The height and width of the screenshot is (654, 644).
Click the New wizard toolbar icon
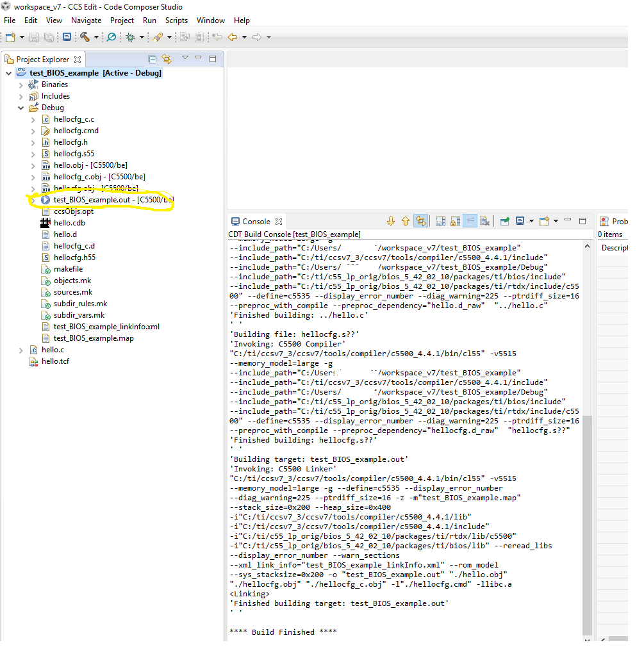[10, 37]
